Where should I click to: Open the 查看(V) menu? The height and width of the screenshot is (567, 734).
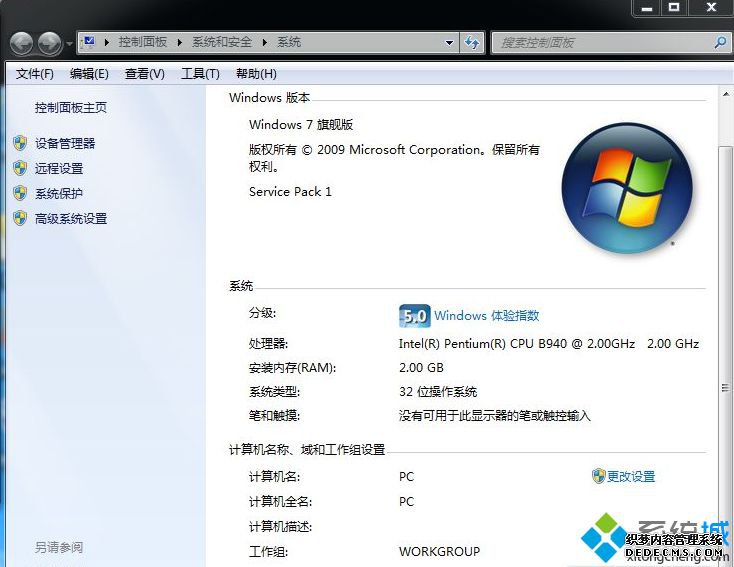(x=145, y=74)
